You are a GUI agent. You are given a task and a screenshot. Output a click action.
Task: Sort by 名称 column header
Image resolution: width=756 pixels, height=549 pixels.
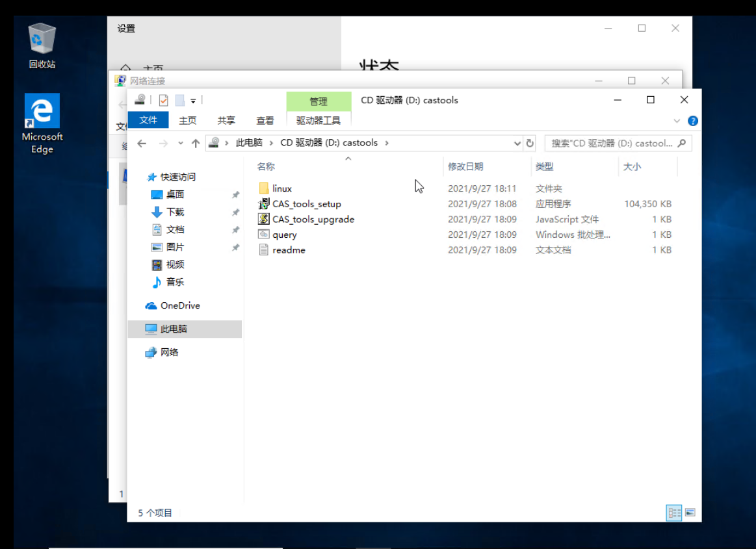click(266, 167)
